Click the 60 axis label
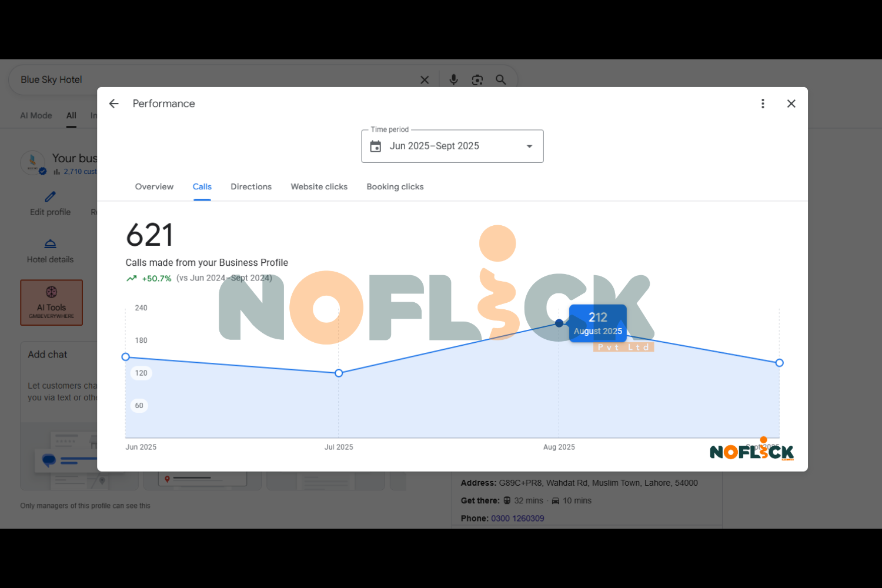This screenshot has width=882, height=588. [139, 406]
